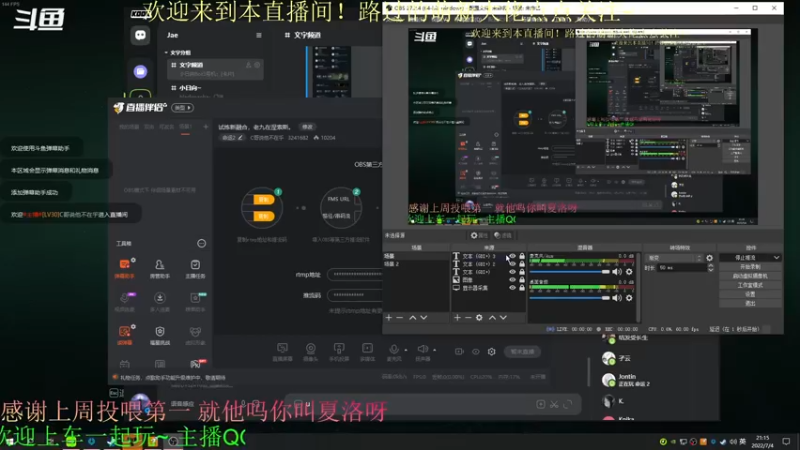Viewport: 800px width, 450px height.
Task: Open source 属性 properties in OBS toolbar
Action: [479, 235]
